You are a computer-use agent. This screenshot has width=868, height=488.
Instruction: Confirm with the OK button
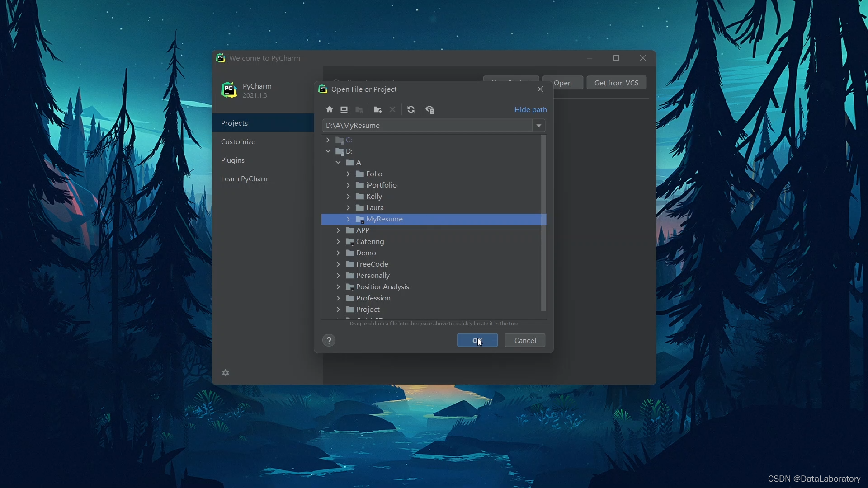tap(477, 340)
